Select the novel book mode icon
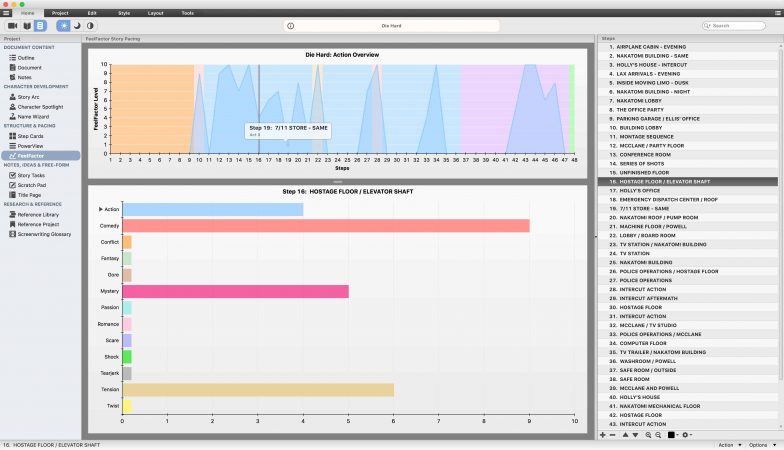Image resolution: width=784 pixels, height=450 pixels. click(x=27, y=26)
